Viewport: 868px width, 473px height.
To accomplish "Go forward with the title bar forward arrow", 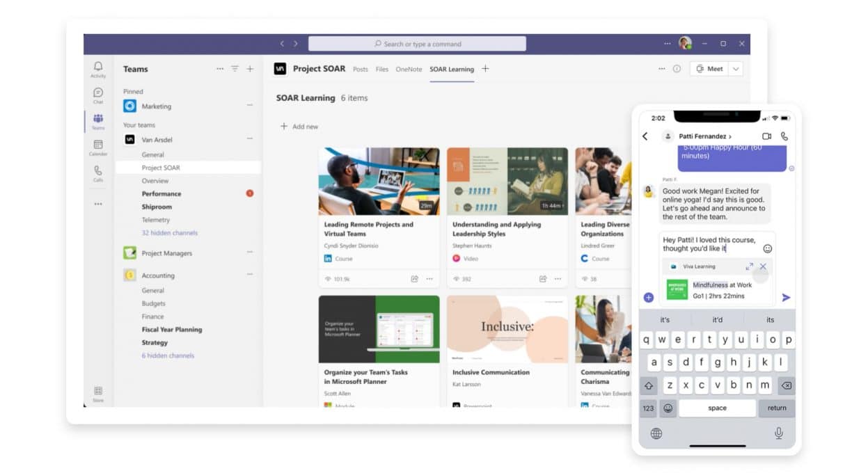I will [x=295, y=44].
